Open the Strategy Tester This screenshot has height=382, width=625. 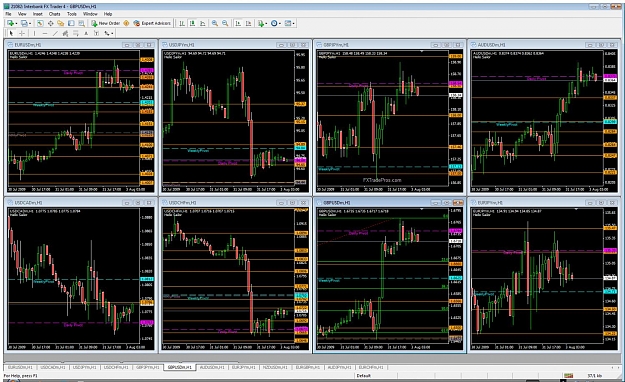[81, 24]
